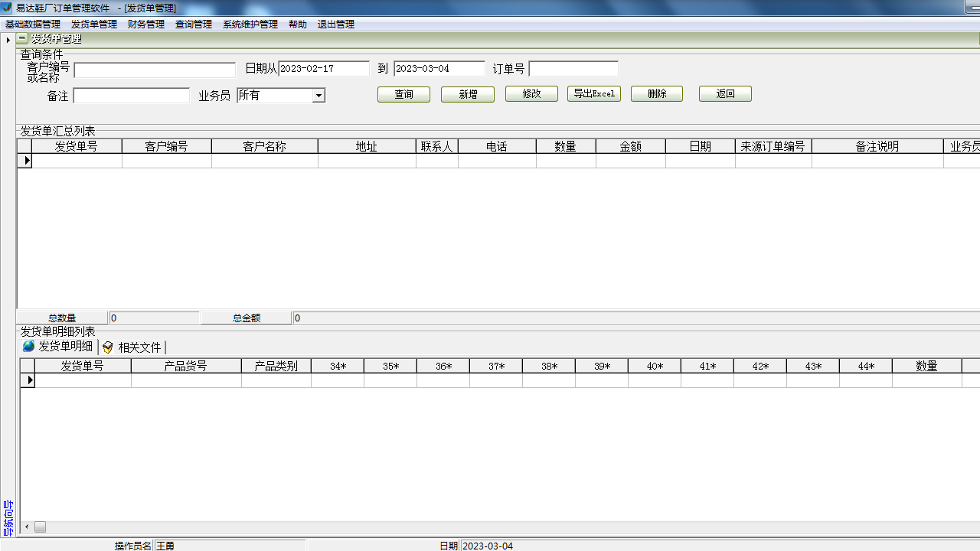Open the 财务管理 menu
The width and height of the screenshot is (980, 551).
tap(145, 24)
